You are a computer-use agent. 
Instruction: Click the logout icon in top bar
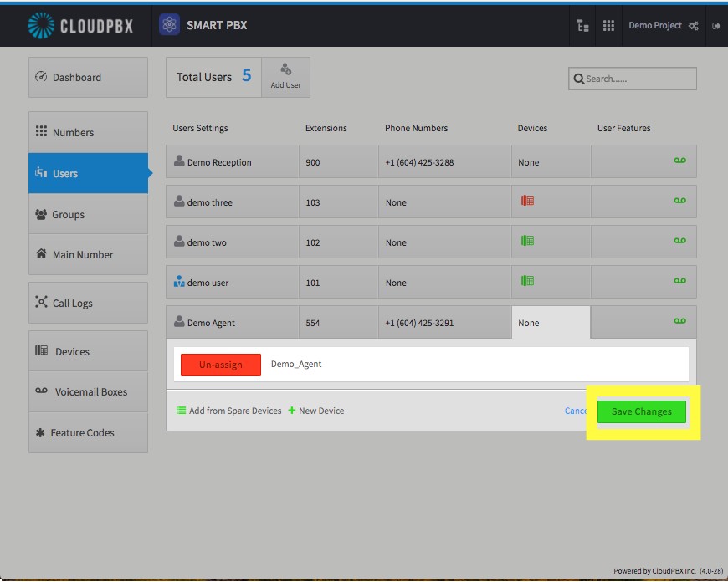[716, 26]
